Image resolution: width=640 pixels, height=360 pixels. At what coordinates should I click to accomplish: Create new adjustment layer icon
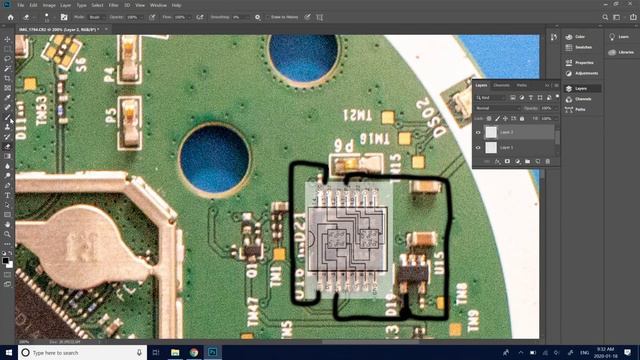coord(518,162)
